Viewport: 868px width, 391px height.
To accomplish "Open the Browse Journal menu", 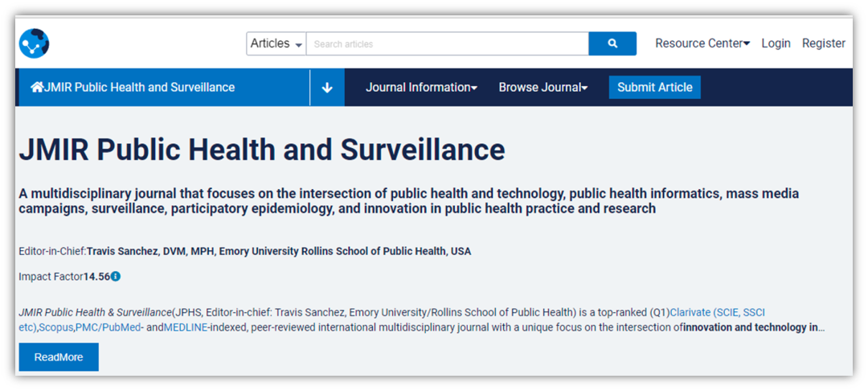I will coord(542,88).
